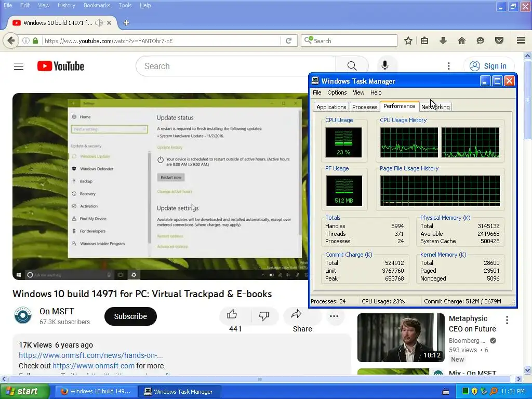
Task: Reload page with the refresh icon
Action: click(x=289, y=41)
